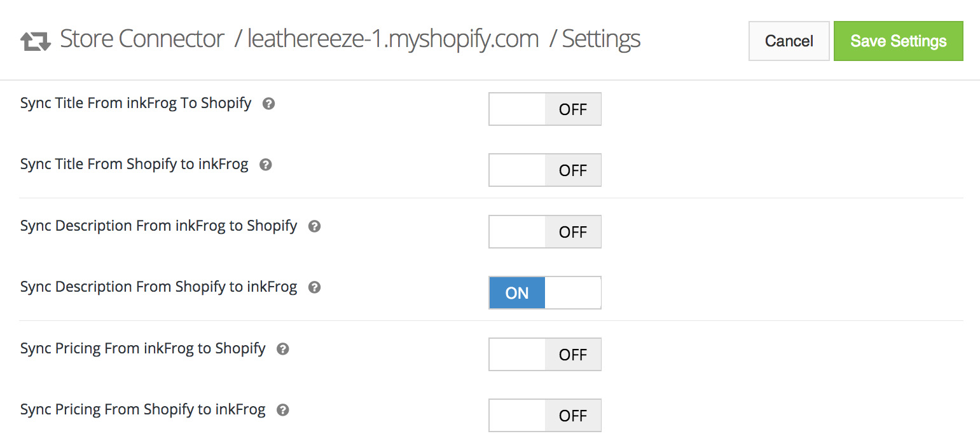Open help icon for Sync Title From Shopify to inkFrog
This screenshot has height=443, width=980.
coord(266,165)
